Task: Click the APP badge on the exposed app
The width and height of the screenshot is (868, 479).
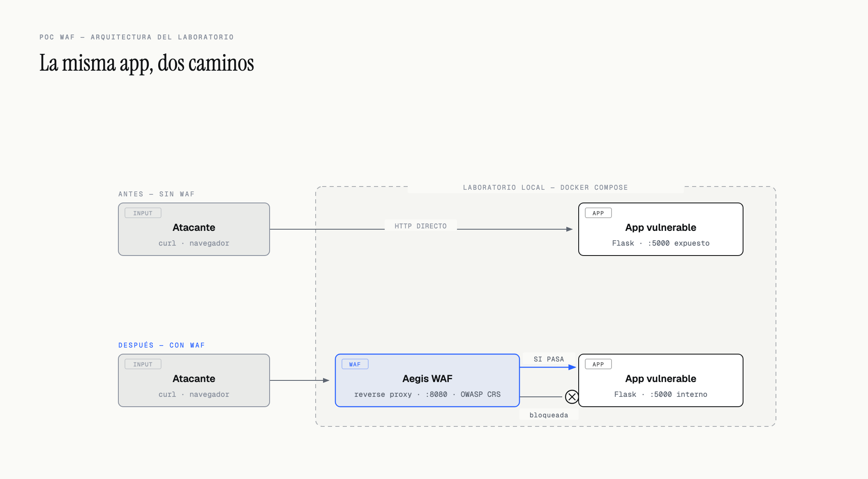Action: [x=598, y=213]
